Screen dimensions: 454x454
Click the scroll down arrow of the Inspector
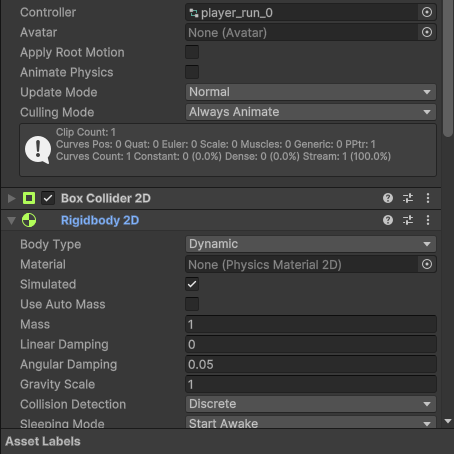tap(448, 421)
